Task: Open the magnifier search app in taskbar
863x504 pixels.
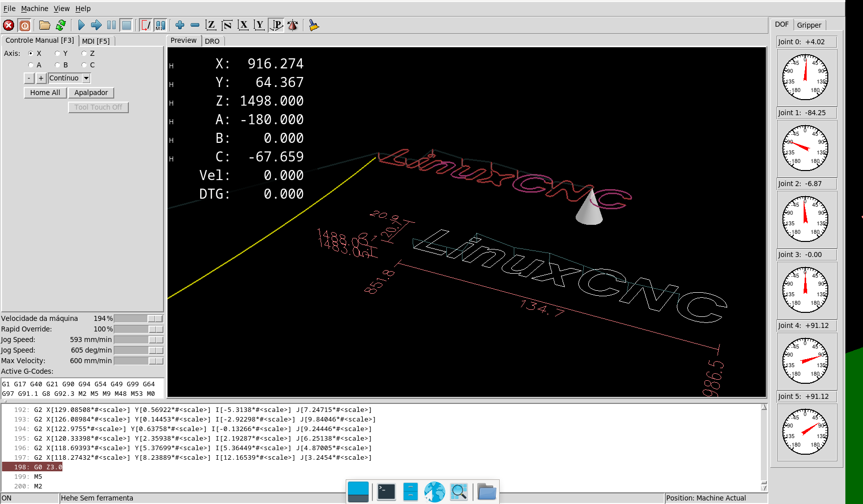Action: (x=458, y=491)
